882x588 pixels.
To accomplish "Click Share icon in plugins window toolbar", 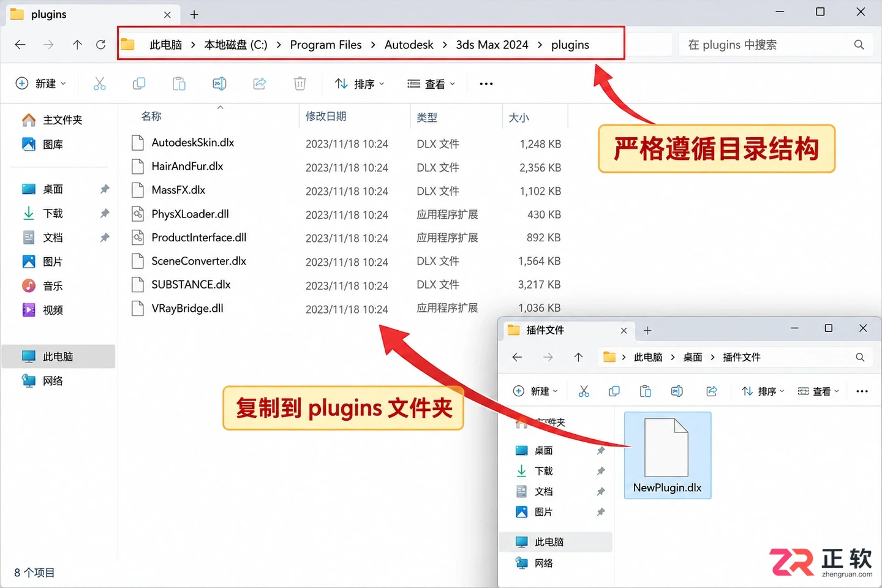I will pyautogui.click(x=260, y=84).
